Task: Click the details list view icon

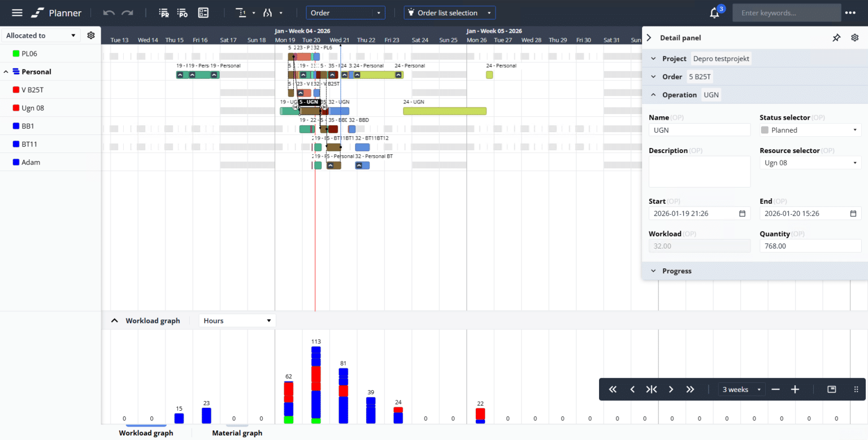Action: pyautogui.click(x=203, y=12)
